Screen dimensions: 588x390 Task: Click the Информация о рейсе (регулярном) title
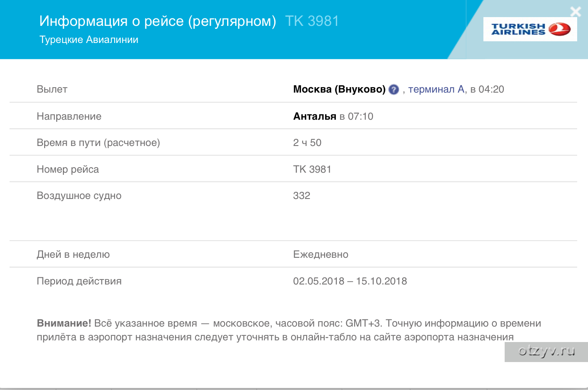click(158, 21)
